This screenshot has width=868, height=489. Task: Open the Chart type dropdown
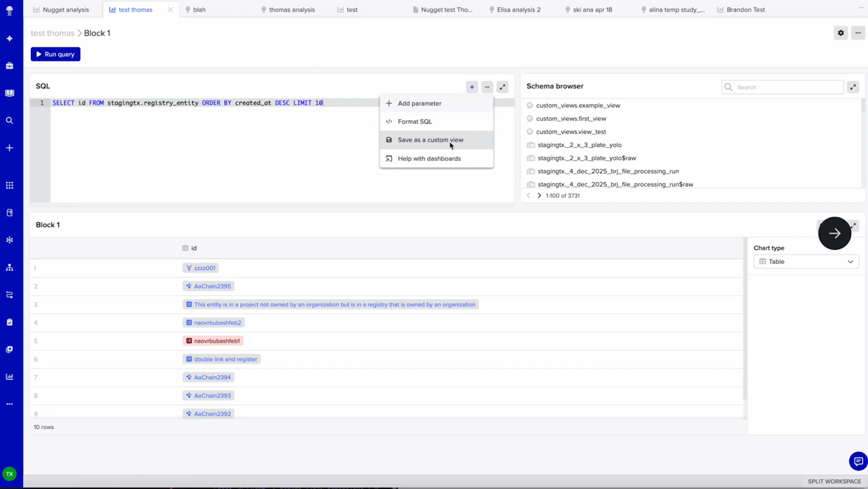pyautogui.click(x=806, y=262)
